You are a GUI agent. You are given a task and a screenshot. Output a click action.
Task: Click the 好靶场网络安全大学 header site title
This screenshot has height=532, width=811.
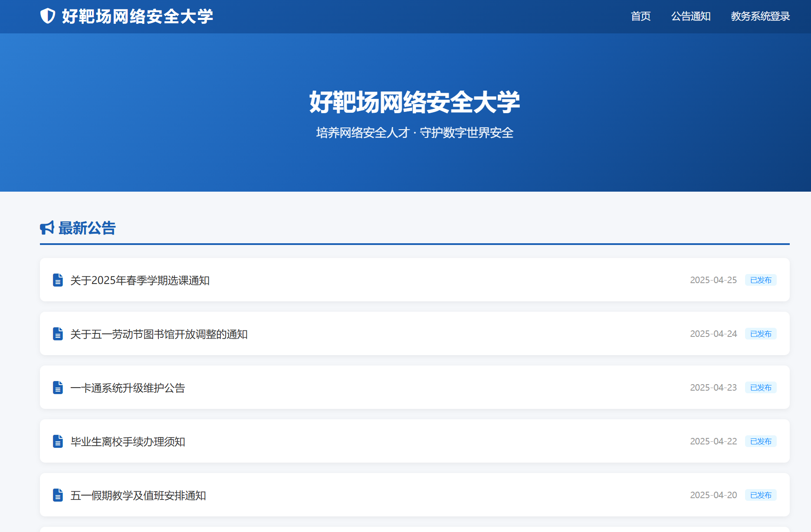137,16
